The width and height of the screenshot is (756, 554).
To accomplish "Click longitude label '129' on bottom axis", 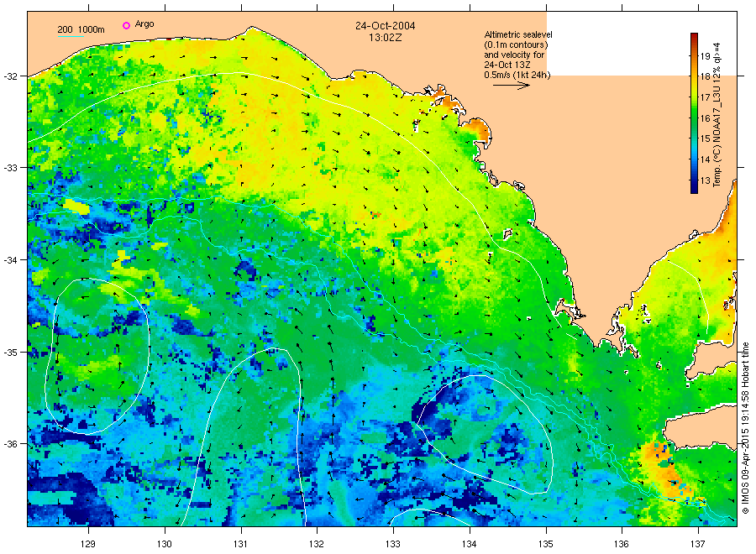I will pos(88,544).
